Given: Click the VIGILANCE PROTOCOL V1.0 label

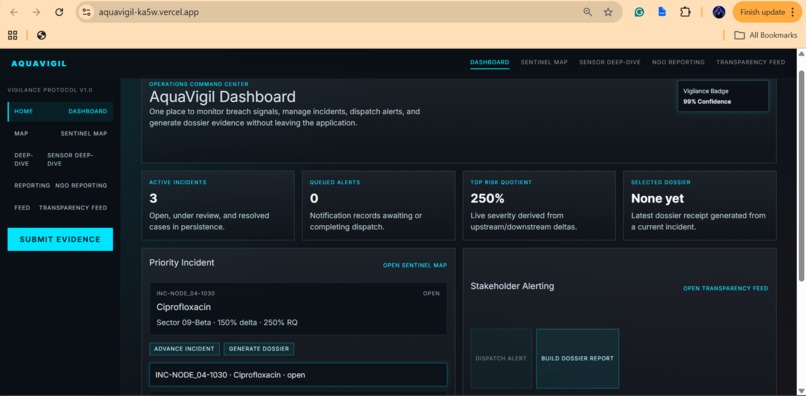Looking at the screenshot, I should [50, 90].
